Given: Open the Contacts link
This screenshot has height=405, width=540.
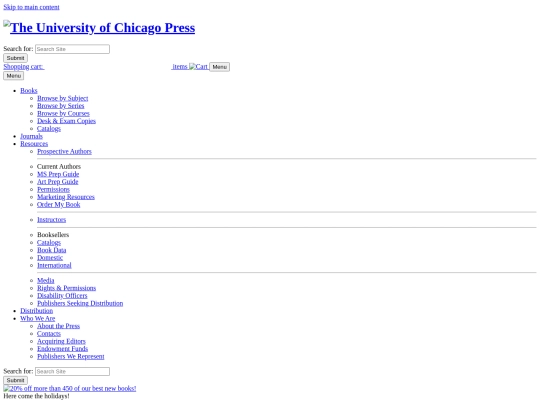Looking at the screenshot, I should tap(49, 333).
